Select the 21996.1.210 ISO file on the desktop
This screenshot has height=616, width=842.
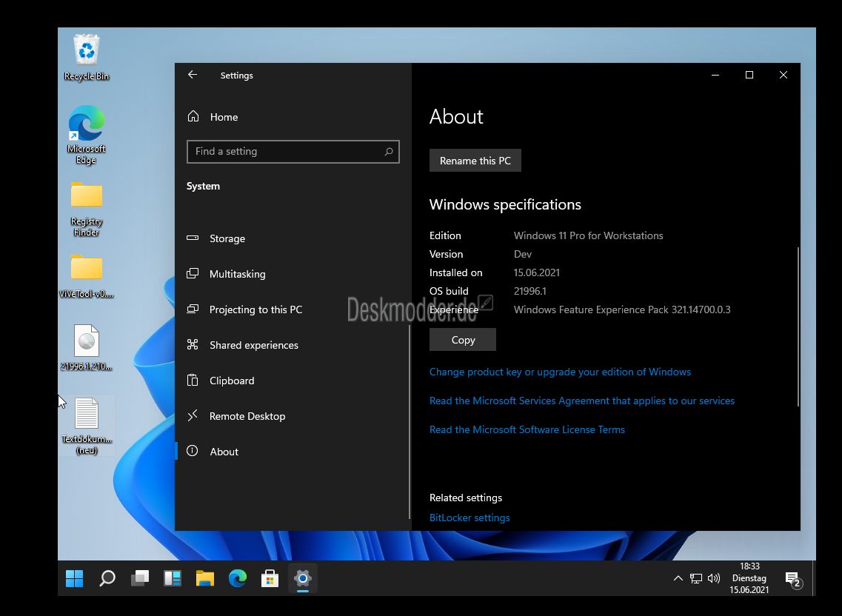click(x=87, y=347)
